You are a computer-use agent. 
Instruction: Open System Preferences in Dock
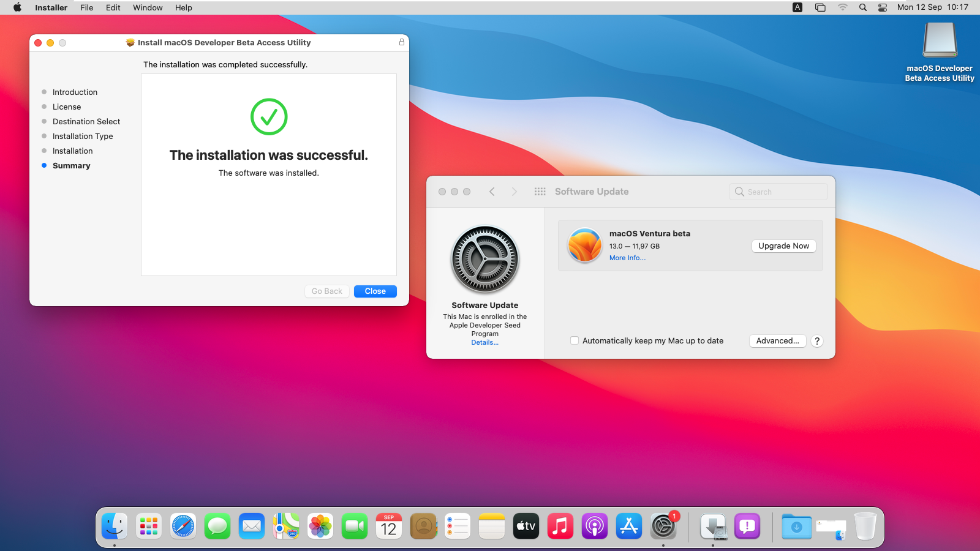pos(663,526)
